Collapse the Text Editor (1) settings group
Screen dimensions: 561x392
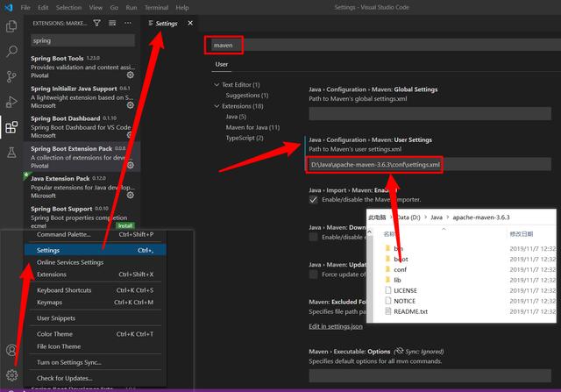click(x=217, y=84)
